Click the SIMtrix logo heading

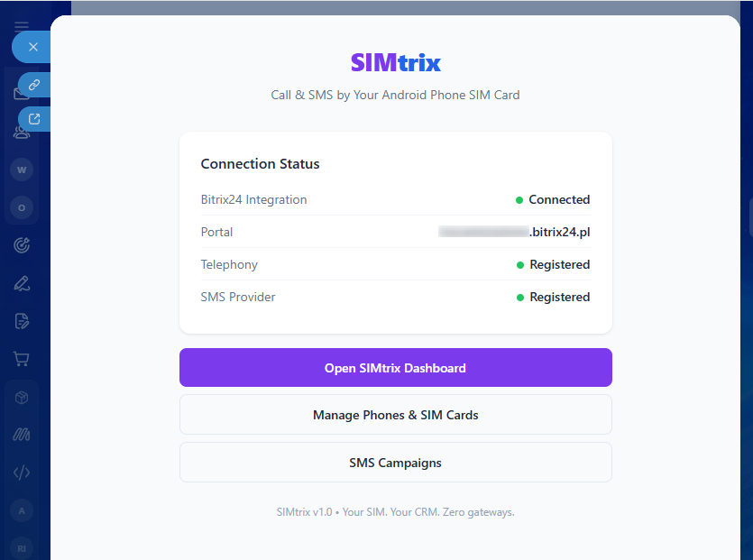click(395, 63)
